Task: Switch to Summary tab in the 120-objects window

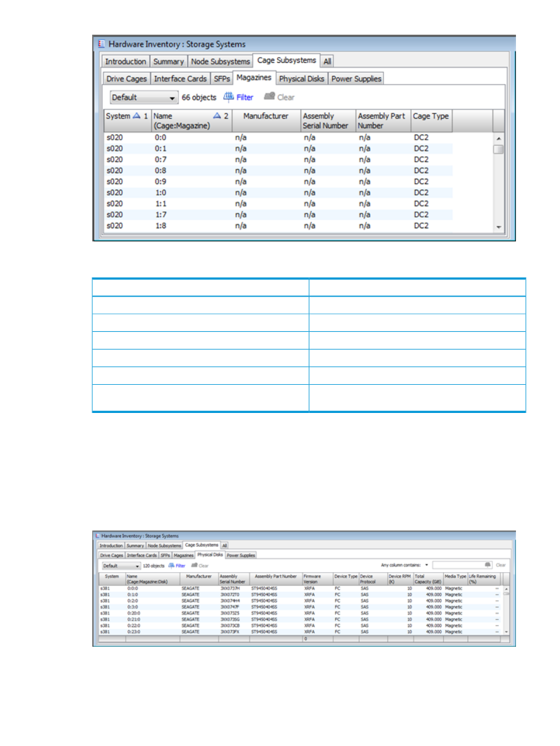Action: (x=135, y=546)
